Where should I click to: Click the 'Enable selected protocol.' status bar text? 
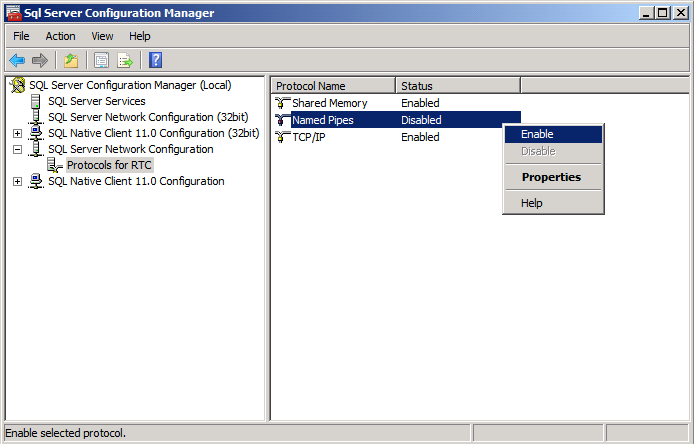tap(66, 433)
